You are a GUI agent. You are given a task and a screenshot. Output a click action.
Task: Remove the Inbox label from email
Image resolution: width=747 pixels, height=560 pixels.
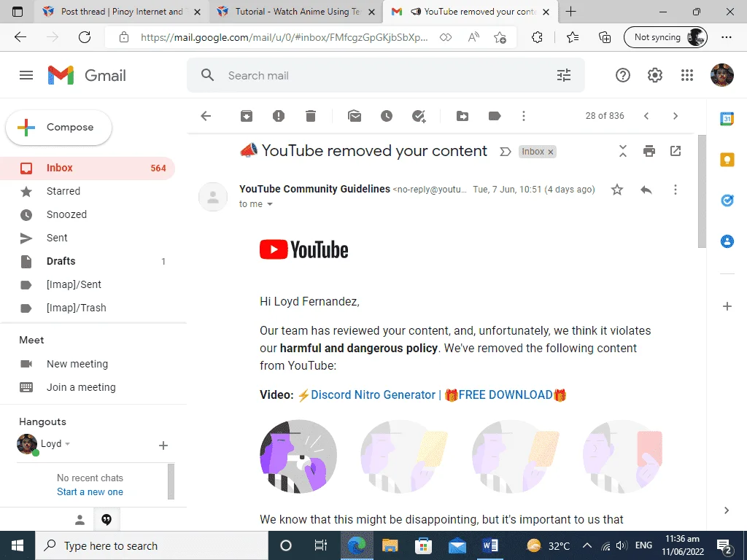click(551, 152)
